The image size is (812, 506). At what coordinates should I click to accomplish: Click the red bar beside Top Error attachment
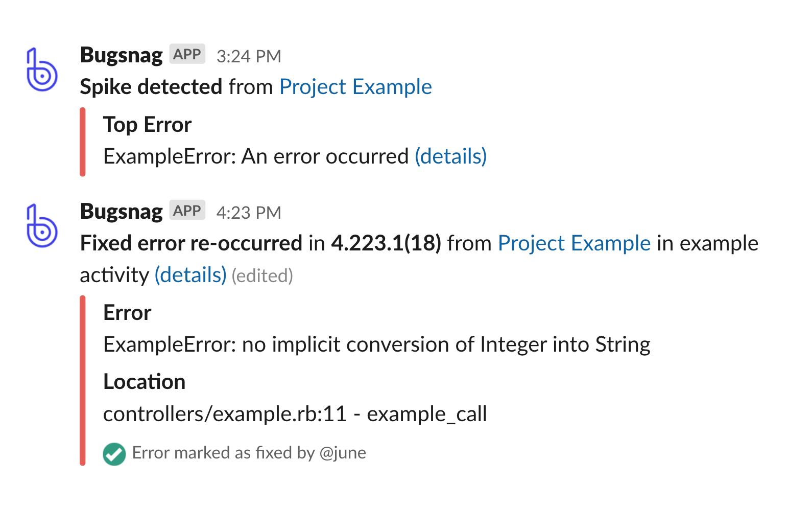83,142
